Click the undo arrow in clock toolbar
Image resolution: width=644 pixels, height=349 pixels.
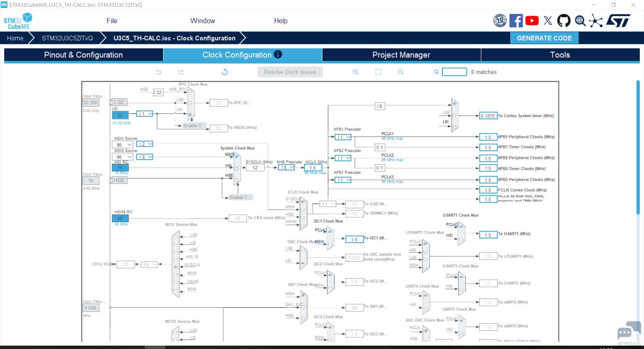[x=159, y=72]
